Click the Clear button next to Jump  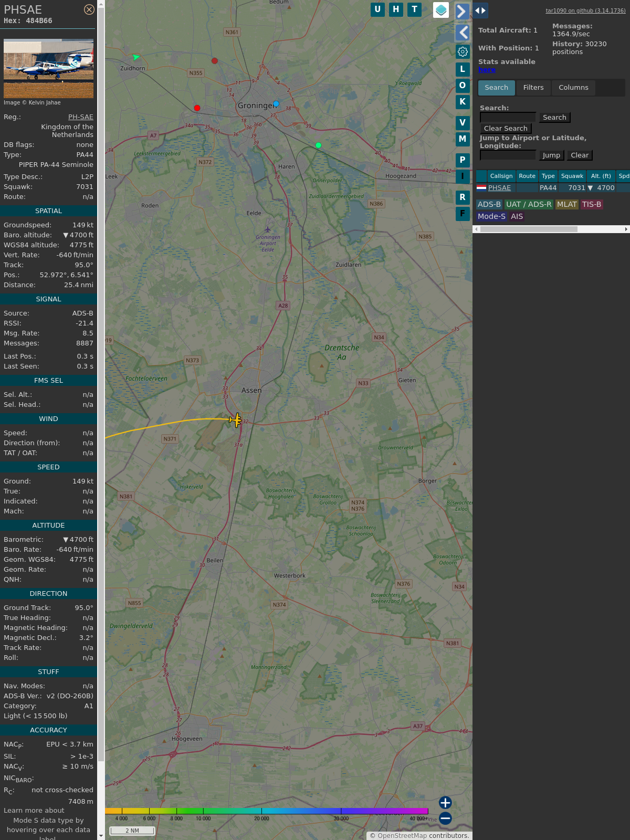point(580,155)
